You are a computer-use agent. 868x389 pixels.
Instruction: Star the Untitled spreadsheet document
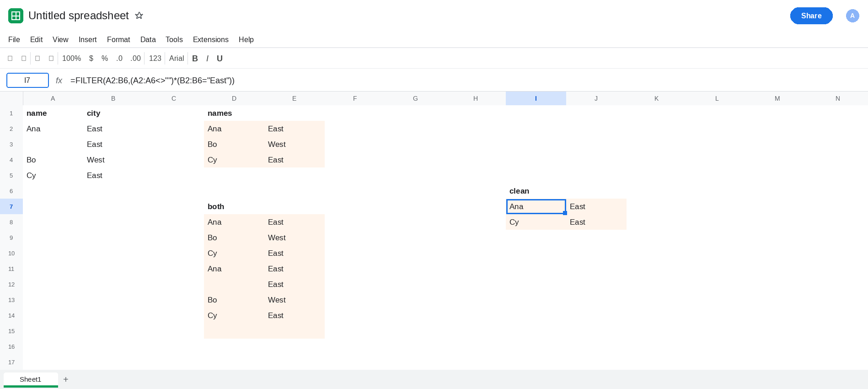pos(139,16)
